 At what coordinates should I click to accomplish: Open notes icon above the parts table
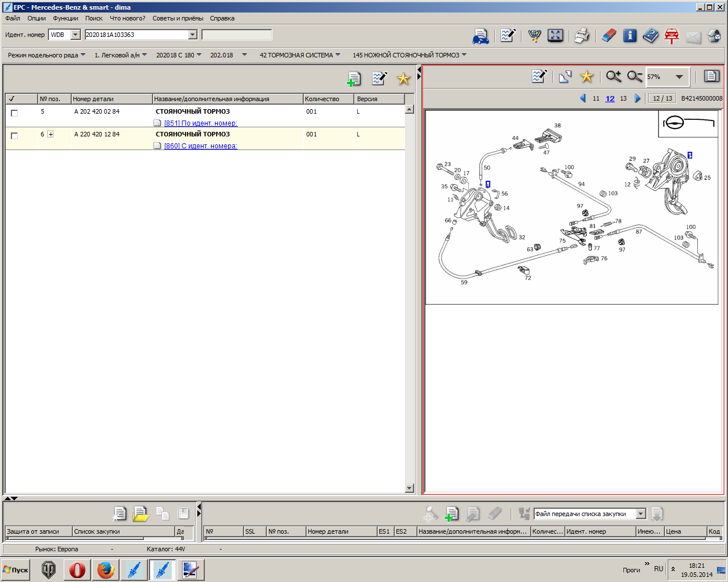379,78
